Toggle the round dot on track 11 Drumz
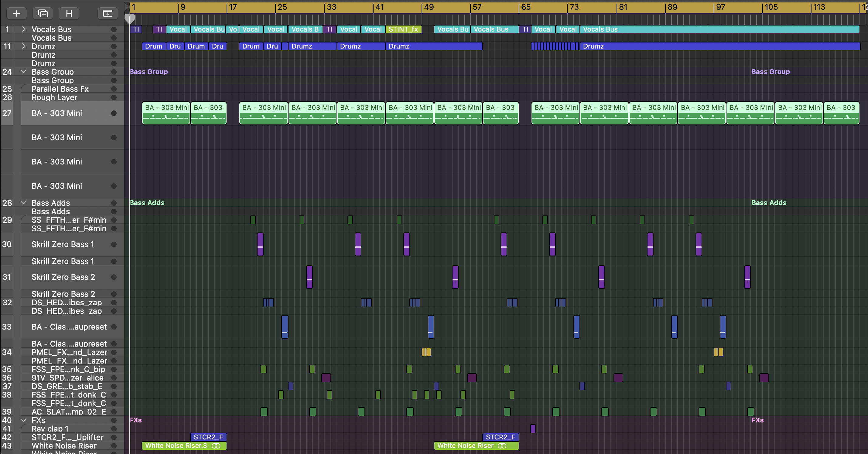This screenshot has height=454, width=868. pyautogui.click(x=114, y=46)
